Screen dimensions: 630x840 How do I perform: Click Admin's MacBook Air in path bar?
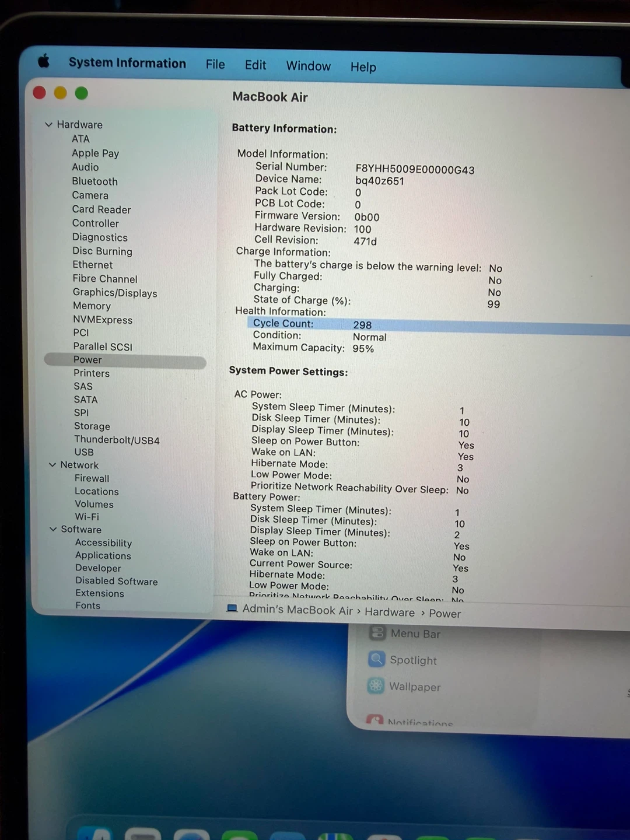click(297, 610)
